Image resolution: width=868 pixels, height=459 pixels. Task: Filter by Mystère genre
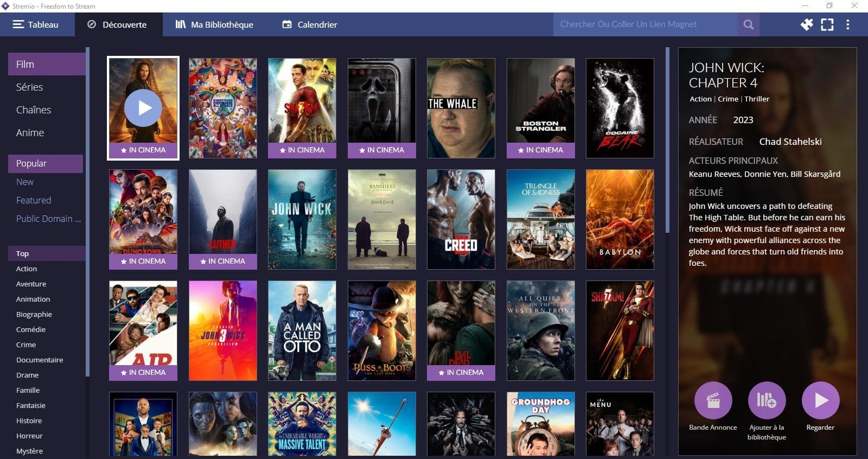47,451
